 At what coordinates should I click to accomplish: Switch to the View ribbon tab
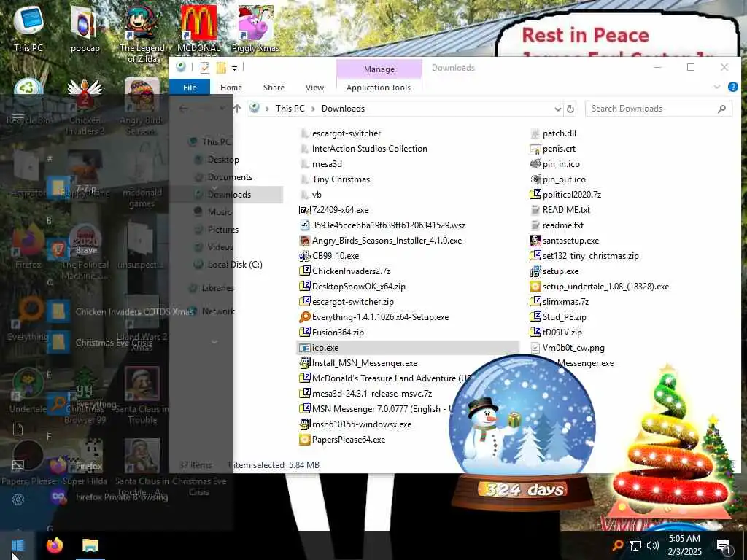coord(314,87)
